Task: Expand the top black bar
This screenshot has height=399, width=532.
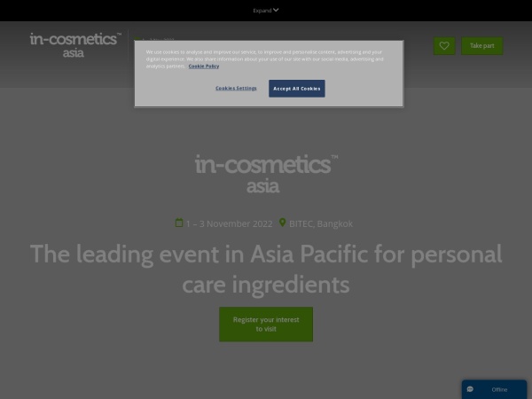Action: 266,10
